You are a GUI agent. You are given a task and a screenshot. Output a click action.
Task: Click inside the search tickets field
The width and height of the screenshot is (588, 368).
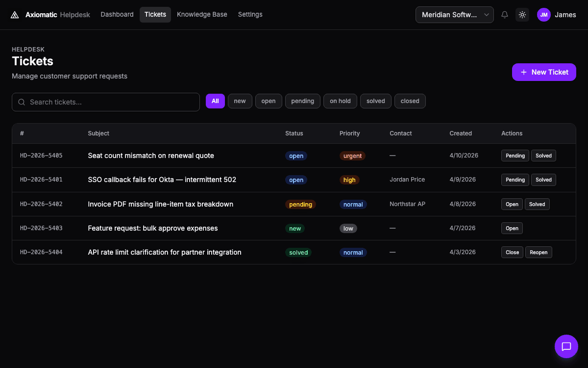[x=106, y=102]
